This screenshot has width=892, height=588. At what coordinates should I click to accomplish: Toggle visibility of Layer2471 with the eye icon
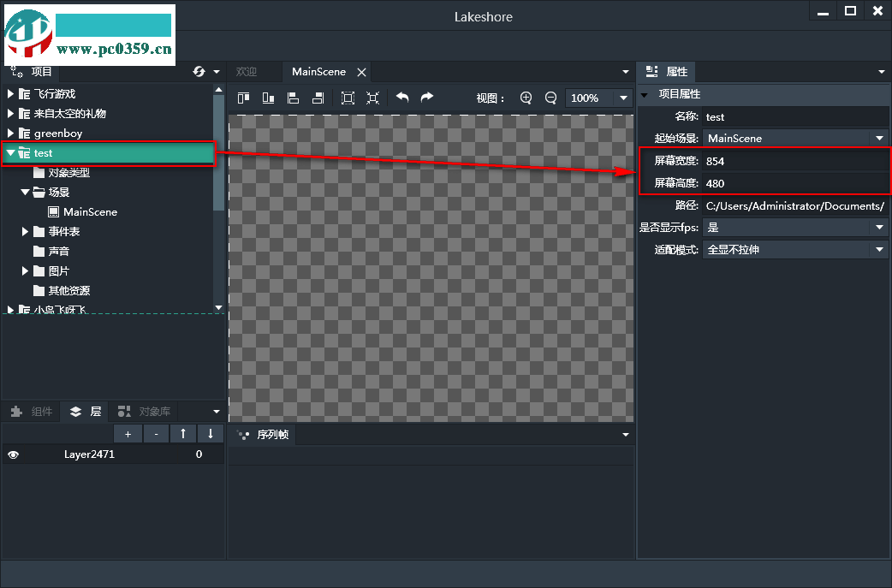pyautogui.click(x=13, y=454)
